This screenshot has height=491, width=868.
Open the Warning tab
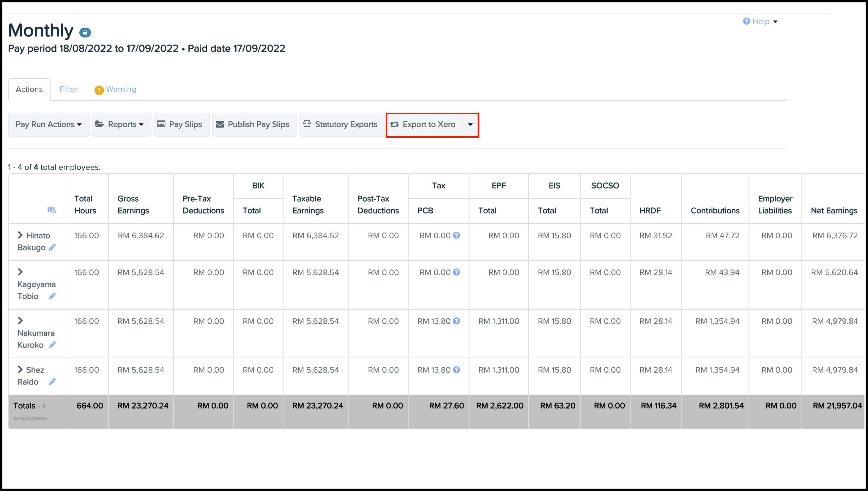[116, 89]
